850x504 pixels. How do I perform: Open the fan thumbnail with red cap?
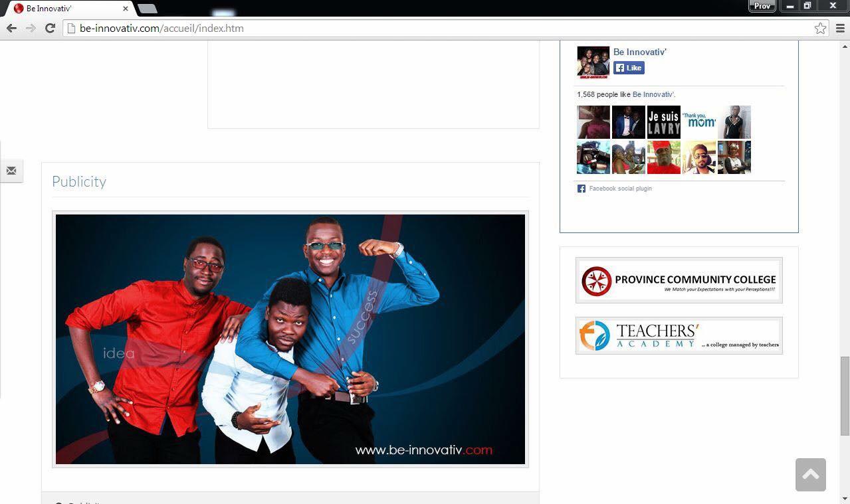click(x=664, y=157)
